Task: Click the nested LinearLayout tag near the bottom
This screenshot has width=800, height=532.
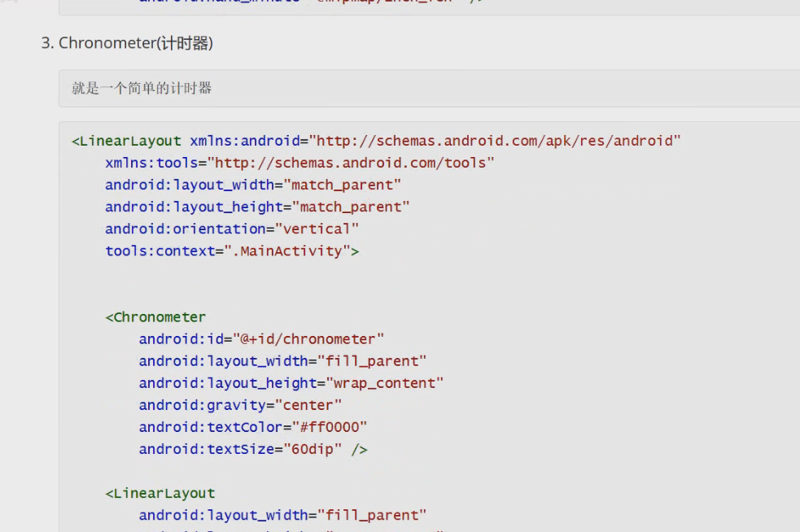Action: pyautogui.click(x=160, y=492)
